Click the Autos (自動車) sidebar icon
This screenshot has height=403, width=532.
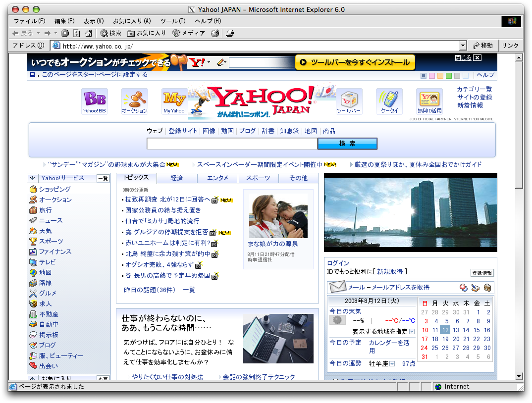pos(33,325)
